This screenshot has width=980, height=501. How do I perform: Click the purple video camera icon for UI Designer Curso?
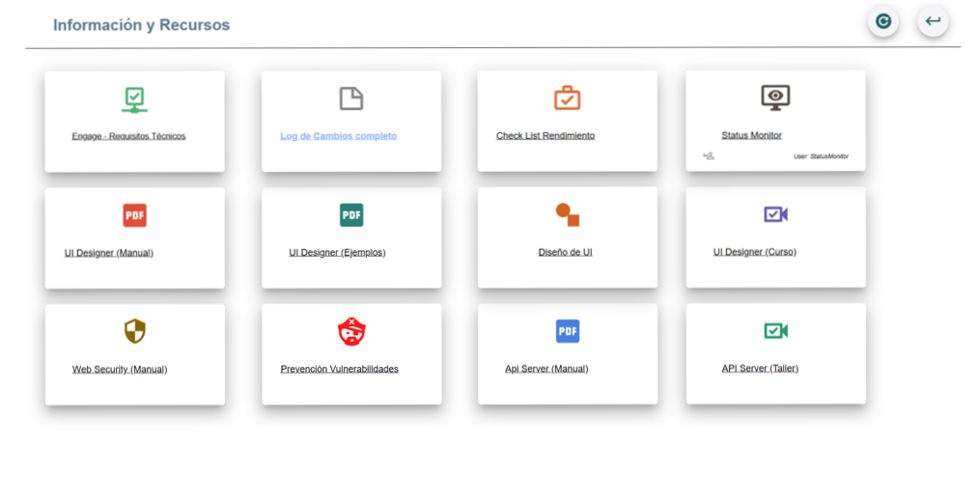pyautogui.click(x=775, y=214)
